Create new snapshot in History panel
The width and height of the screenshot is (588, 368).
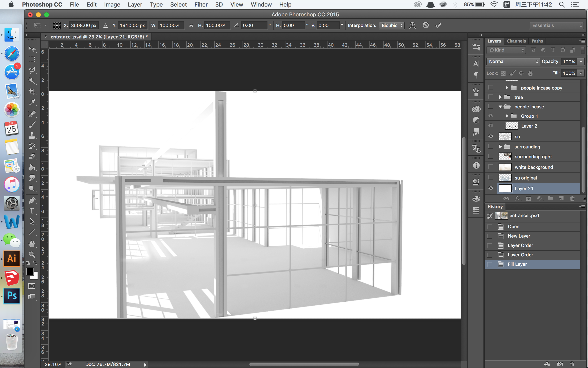click(x=560, y=364)
